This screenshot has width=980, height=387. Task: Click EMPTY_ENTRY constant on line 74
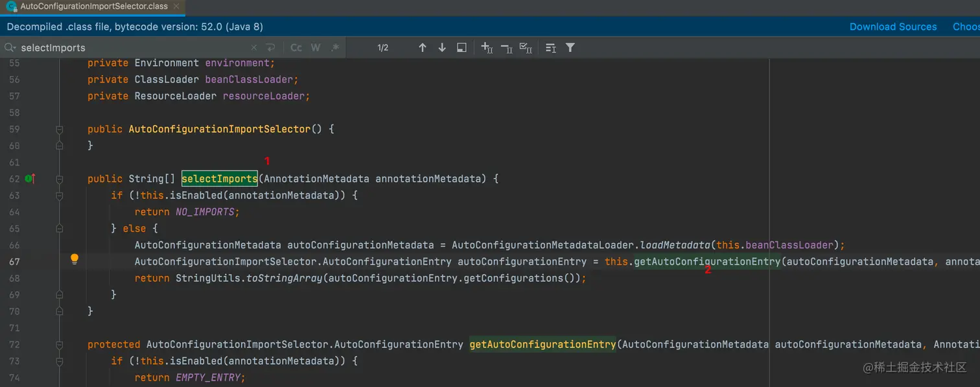point(207,377)
